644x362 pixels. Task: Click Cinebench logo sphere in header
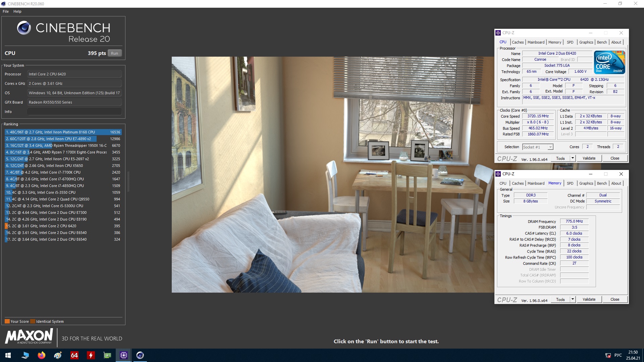pos(24,28)
